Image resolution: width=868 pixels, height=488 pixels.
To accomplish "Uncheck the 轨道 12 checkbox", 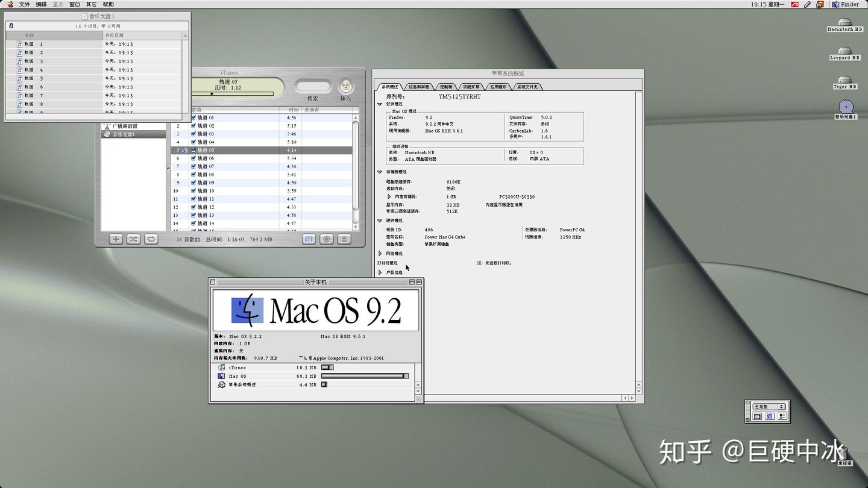I will (193, 207).
